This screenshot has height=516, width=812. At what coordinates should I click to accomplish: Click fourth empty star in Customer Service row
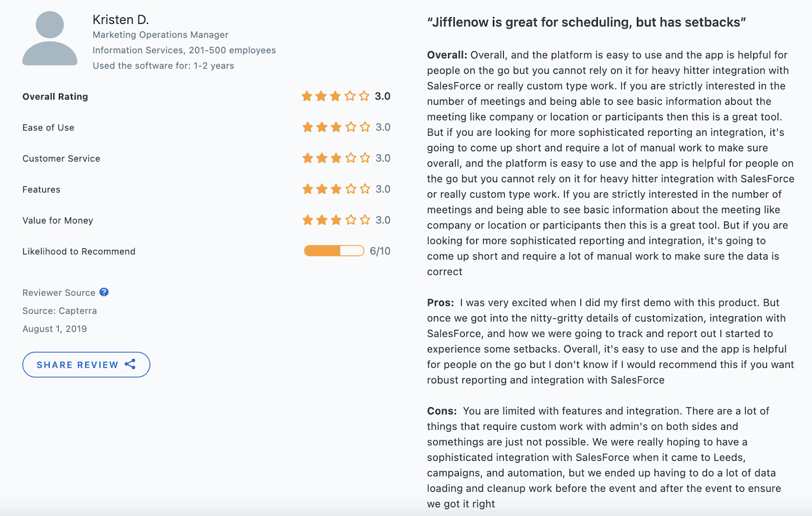[351, 158]
